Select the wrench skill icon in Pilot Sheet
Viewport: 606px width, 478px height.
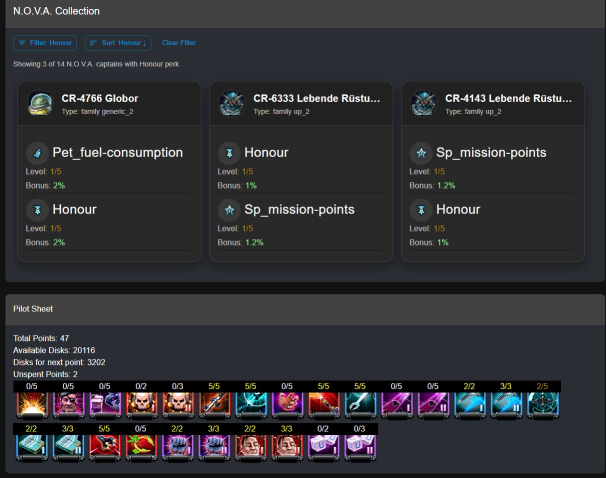click(x=359, y=404)
